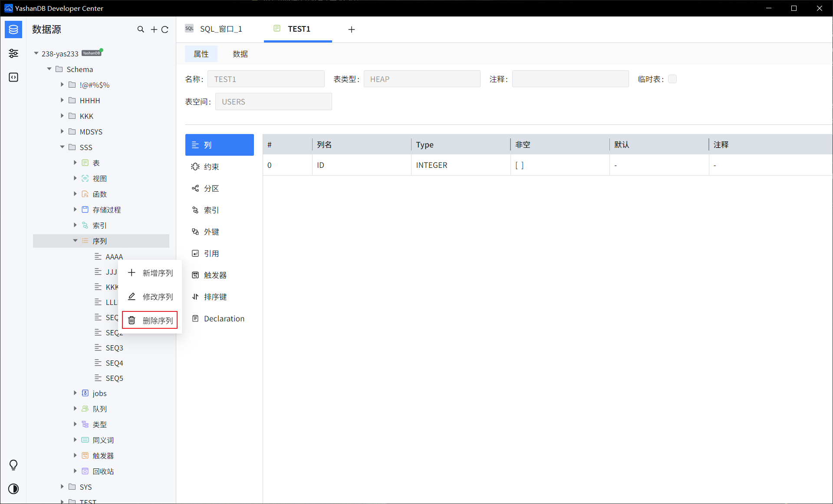Screen dimensions: 833x504
Task: Collapse the Schema folder
Action: (x=49, y=69)
